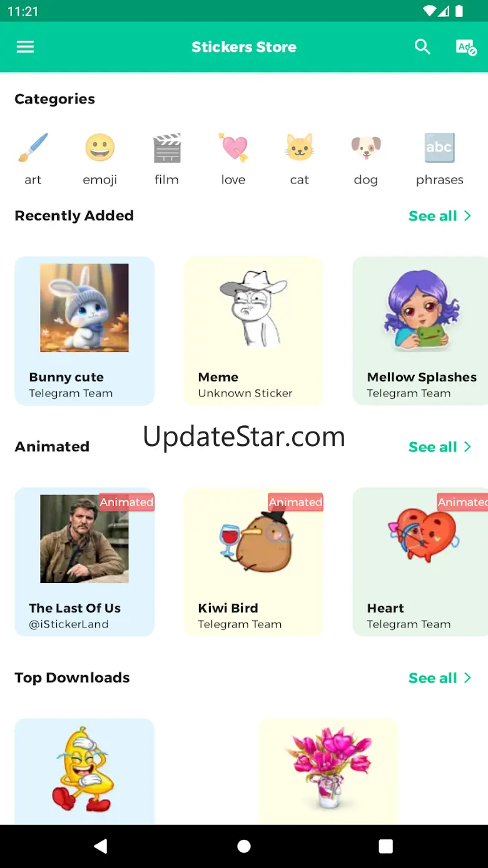
Task: Open the phrases abc category
Action: click(439, 159)
